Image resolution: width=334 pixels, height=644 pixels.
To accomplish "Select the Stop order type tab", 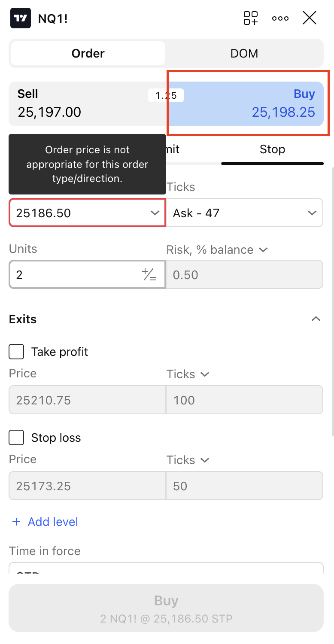I will pos(272,149).
